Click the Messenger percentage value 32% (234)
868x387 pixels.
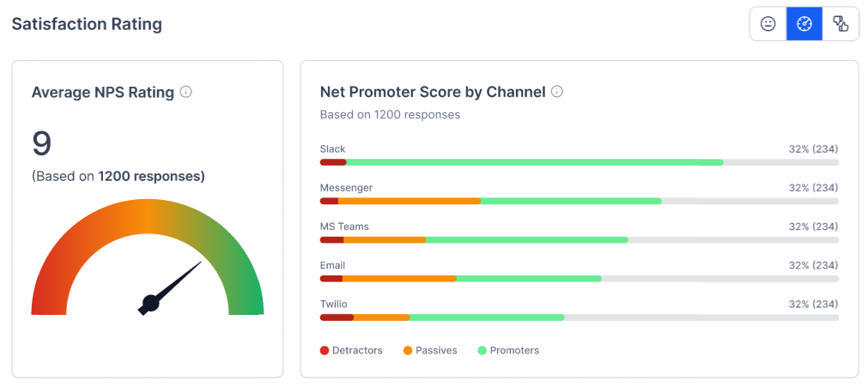click(813, 188)
